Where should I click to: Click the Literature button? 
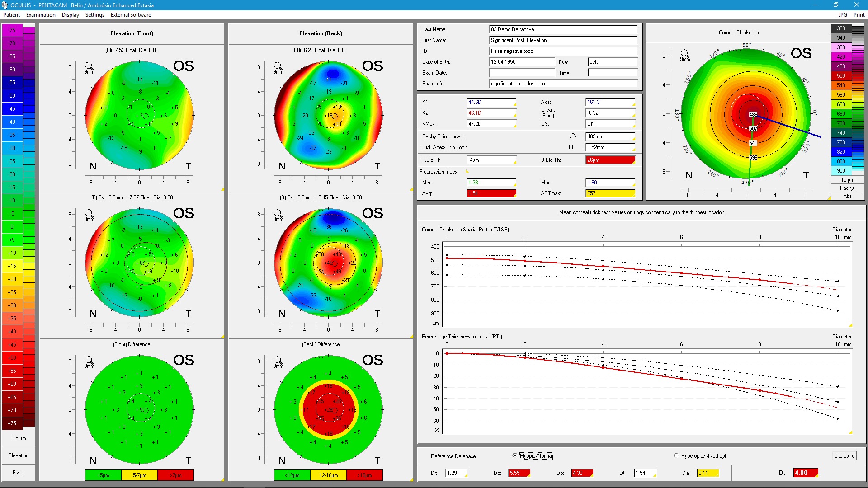point(844,456)
